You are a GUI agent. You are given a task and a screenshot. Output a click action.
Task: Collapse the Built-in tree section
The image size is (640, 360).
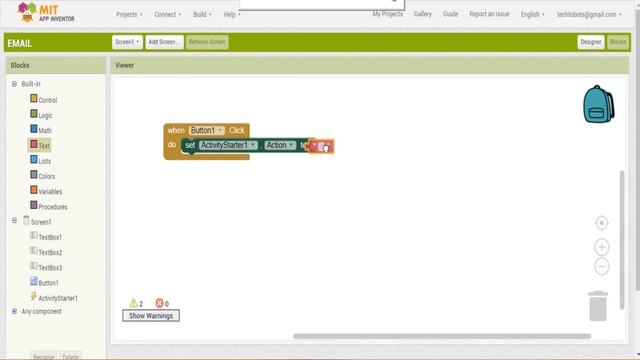click(x=14, y=84)
